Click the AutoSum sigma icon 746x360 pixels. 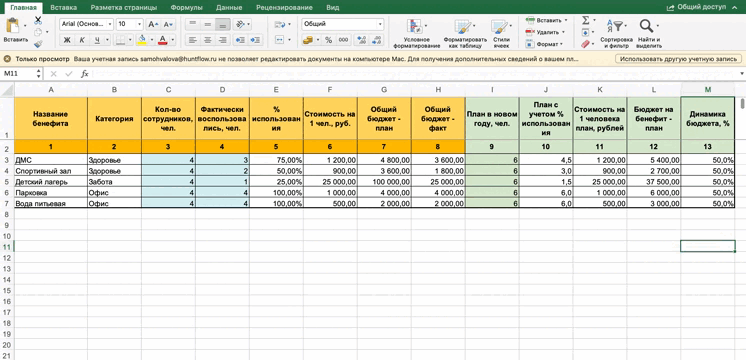coord(586,20)
